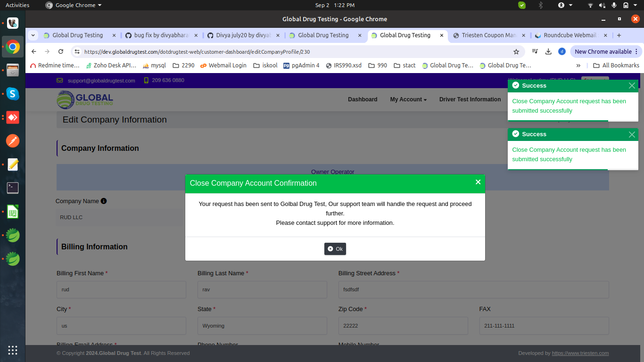This screenshot has height=362, width=644.
Task: Click the Global Drug Testing logo
Action: [85, 99]
